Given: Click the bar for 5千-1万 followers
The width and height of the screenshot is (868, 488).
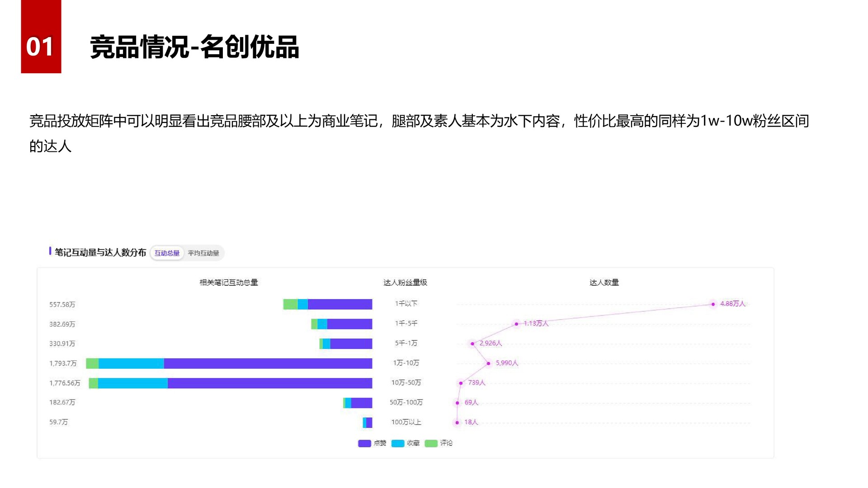Looking at the screenshot, I should [x=346, y=344].
